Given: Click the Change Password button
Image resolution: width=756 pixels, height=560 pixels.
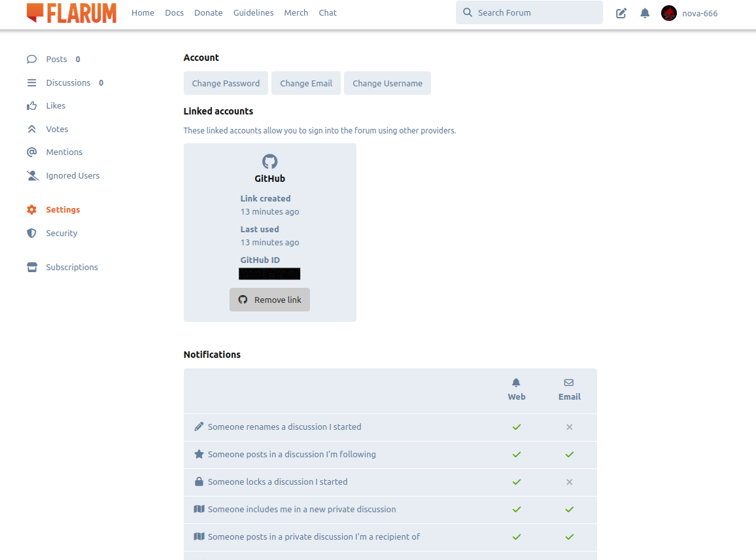Looking at the screenshot, I should [226, 83].
